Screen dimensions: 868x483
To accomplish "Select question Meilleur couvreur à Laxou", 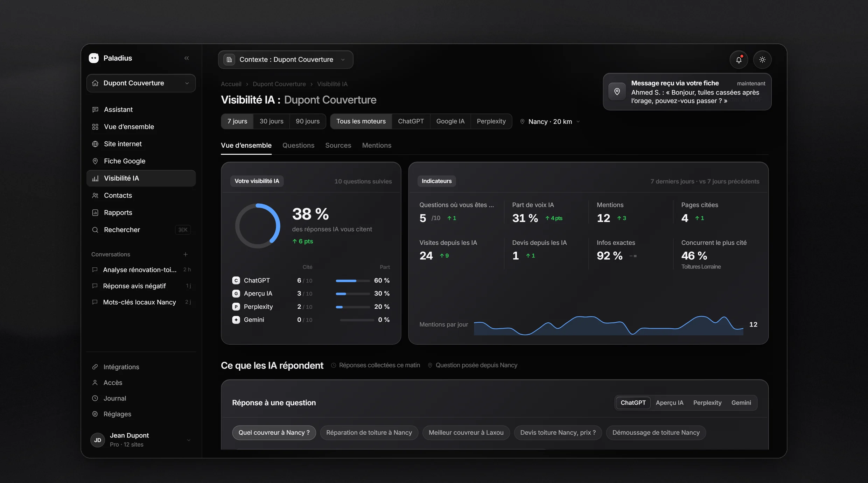I will (x=466, y=433).
